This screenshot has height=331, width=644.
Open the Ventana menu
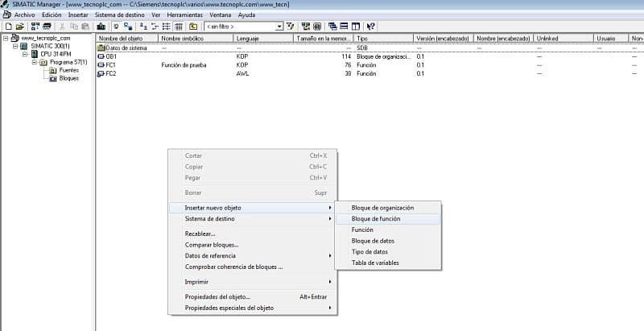pyautogui.click(x=220, y=14)
